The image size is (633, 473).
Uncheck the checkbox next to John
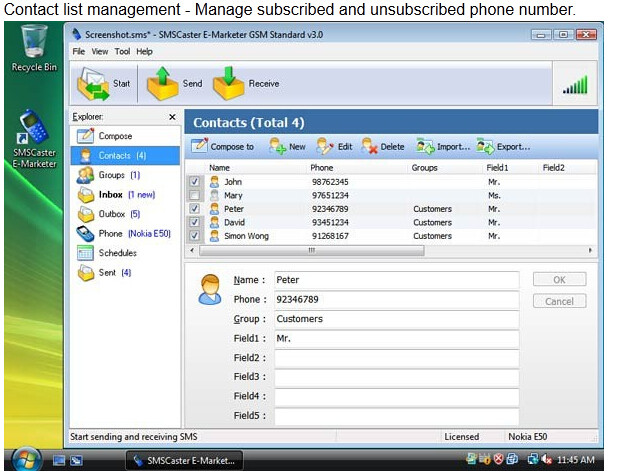point(194,182)
